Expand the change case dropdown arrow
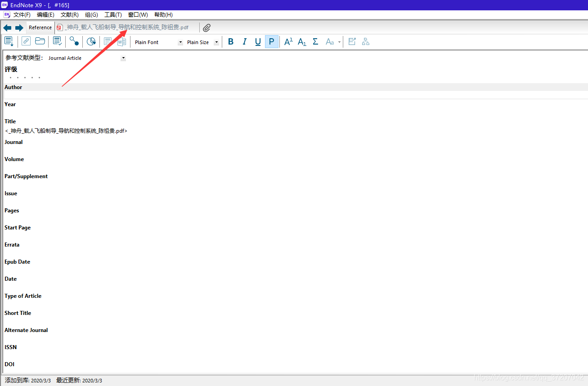This screenshot has height=386, width=588. 338,42
